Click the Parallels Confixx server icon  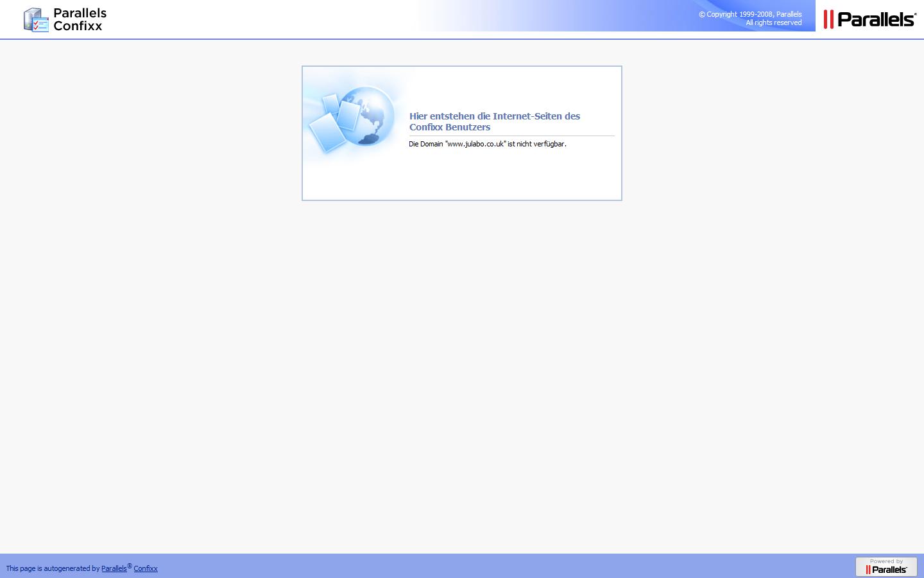click(x=35, y=20)
